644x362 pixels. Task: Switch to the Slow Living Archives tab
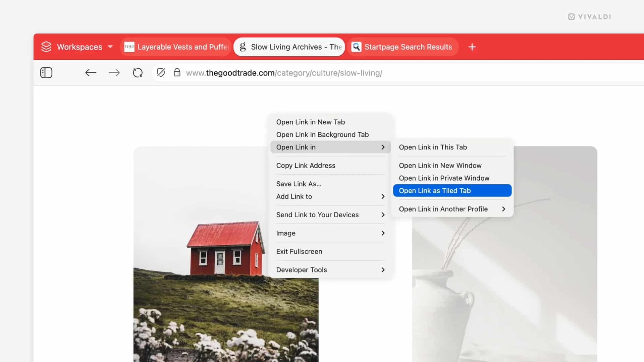[x=288, y=47]
